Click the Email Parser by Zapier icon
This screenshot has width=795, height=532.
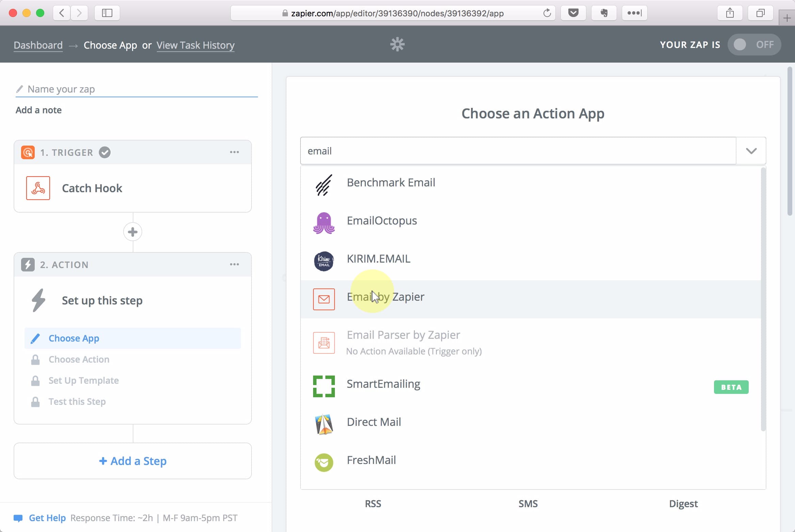[x=324, y=343]
